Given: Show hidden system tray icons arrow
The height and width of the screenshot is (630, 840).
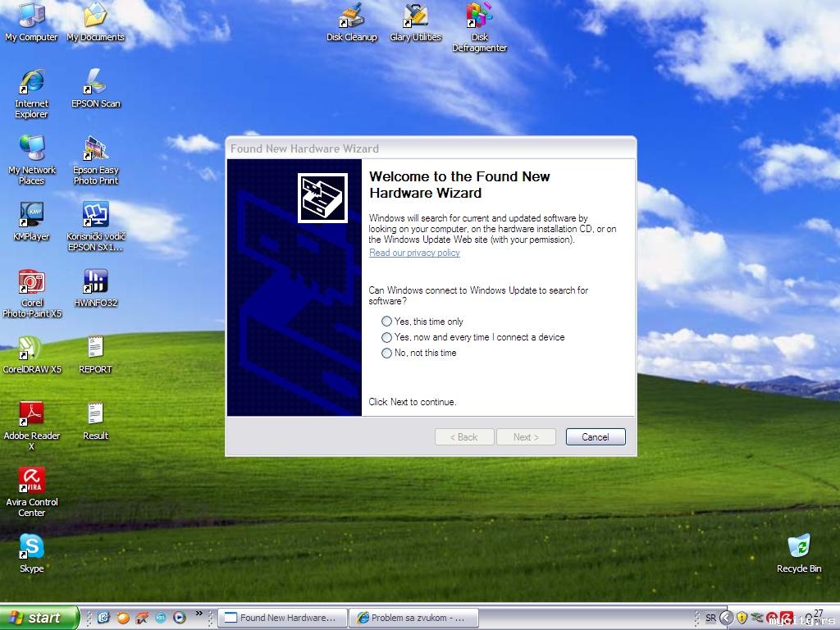Looking at the screenshot, I should 727,618.
